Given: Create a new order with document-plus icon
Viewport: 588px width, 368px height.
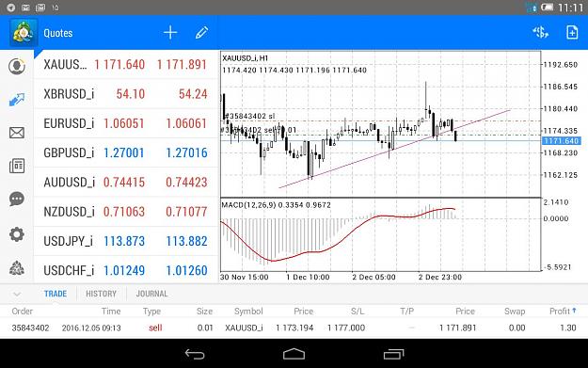Looking at the screenshot, I should (572, 33).
